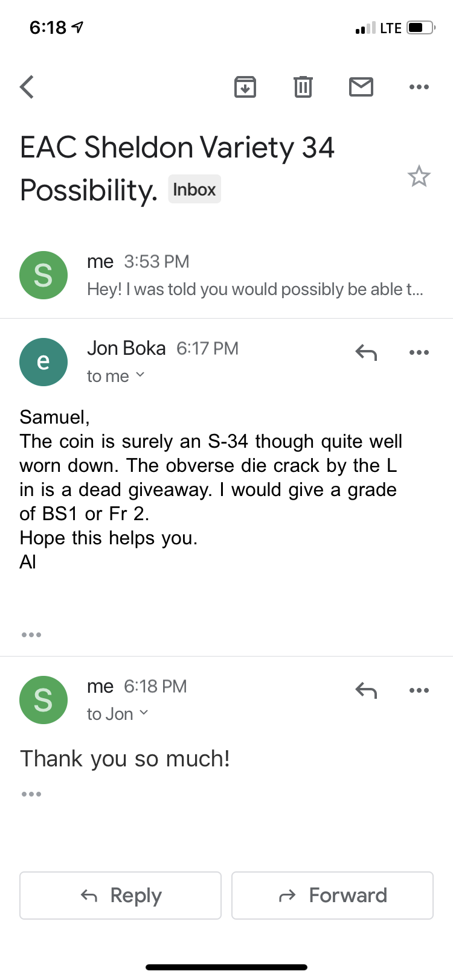Go back using the left arrow
Image resolution: width=453 pixels, height=980 pixels.
click(x=27, y=87)
